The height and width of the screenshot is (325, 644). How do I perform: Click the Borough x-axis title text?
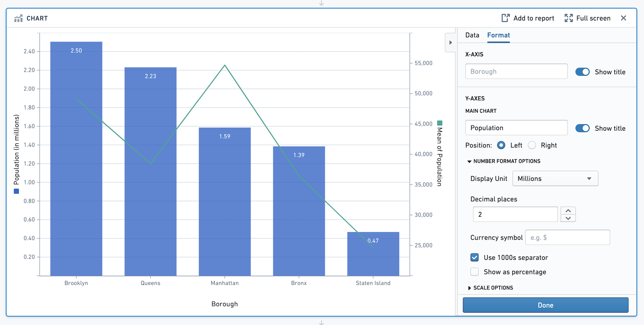click(225, 304)
